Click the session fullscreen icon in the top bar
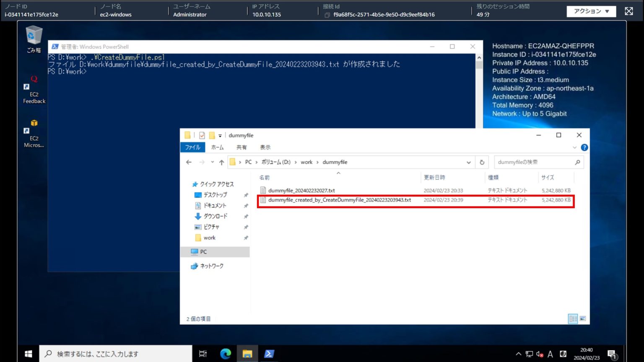644x362 pixels. 628,11
